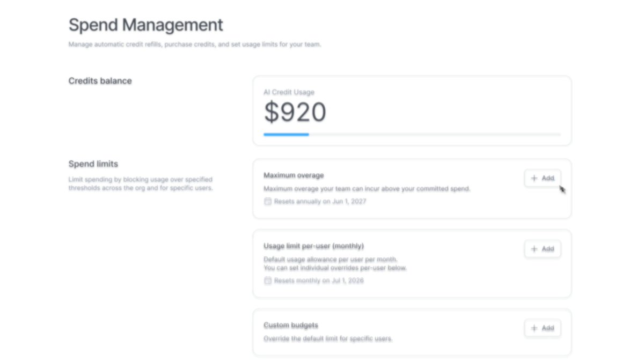Click the calendar icon beside Resets annually
The height and width of the screenshot is (362, 644).
click(x=268, y=202)
